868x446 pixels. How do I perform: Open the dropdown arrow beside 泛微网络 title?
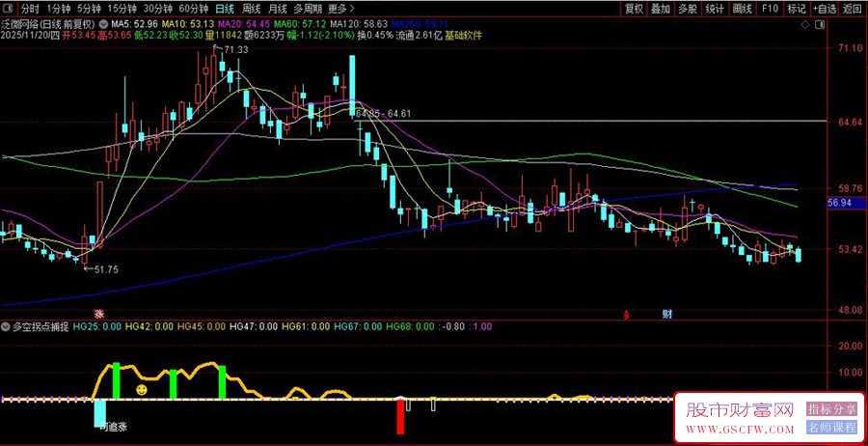(103, 22)
